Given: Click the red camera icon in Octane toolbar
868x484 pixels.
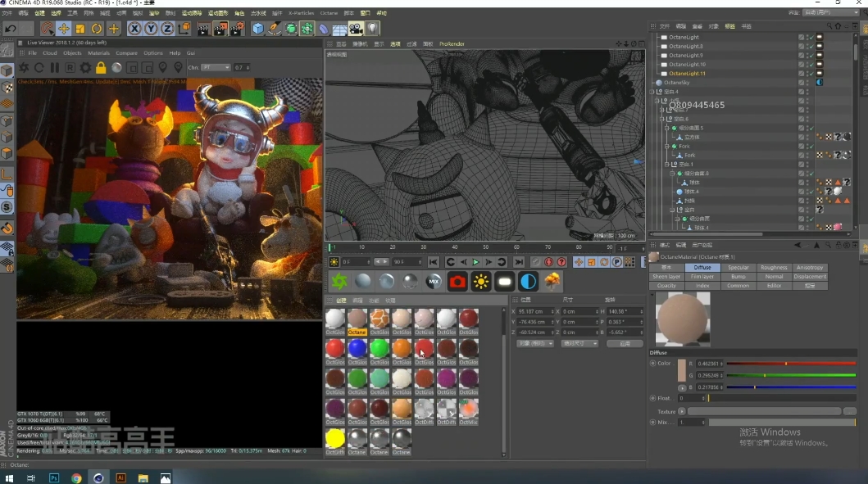Looking at the screenshot, I should coord(457,282).
